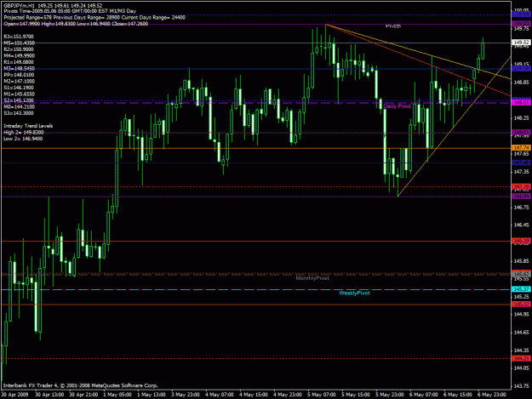Screen dimensions: 532x399
Task: Click the 144.95 price scale value
Action: 522,315
